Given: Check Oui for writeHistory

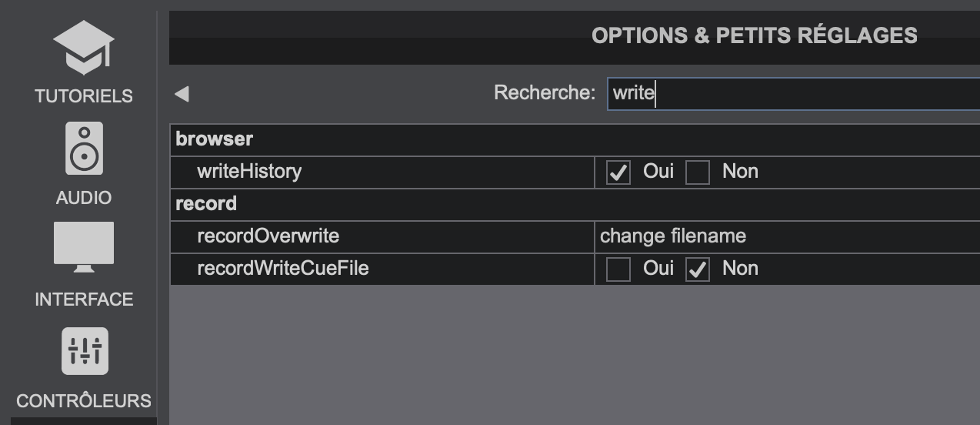Looking at the screenshot, I should tap(618, 172).
